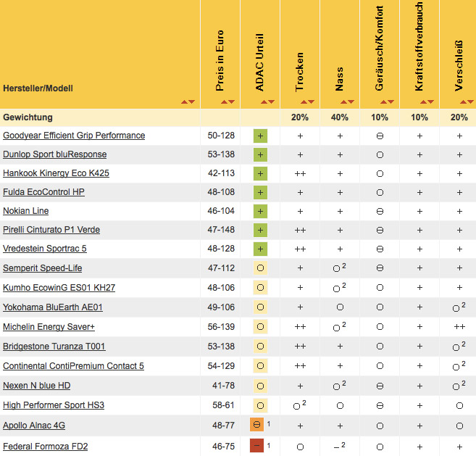Click price 42-113 for Hankook

[x=221, y=173]
